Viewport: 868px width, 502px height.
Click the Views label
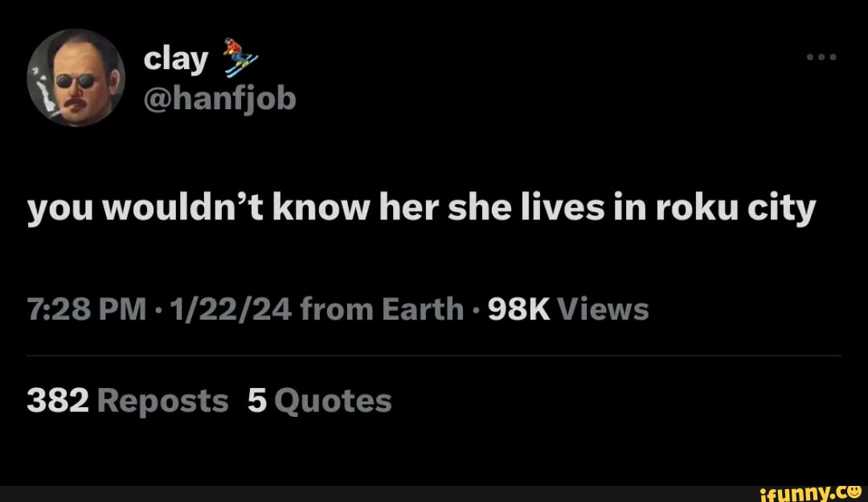coord(603,309)
